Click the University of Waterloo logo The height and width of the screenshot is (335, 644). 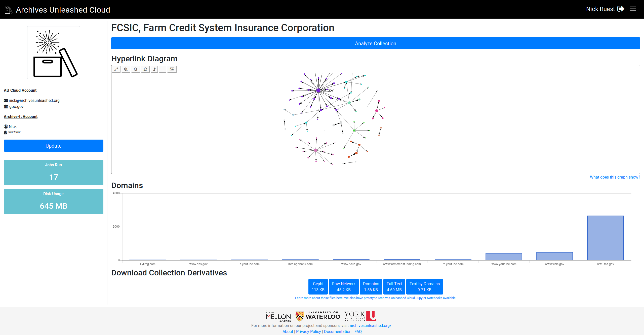tap(318, 316)
